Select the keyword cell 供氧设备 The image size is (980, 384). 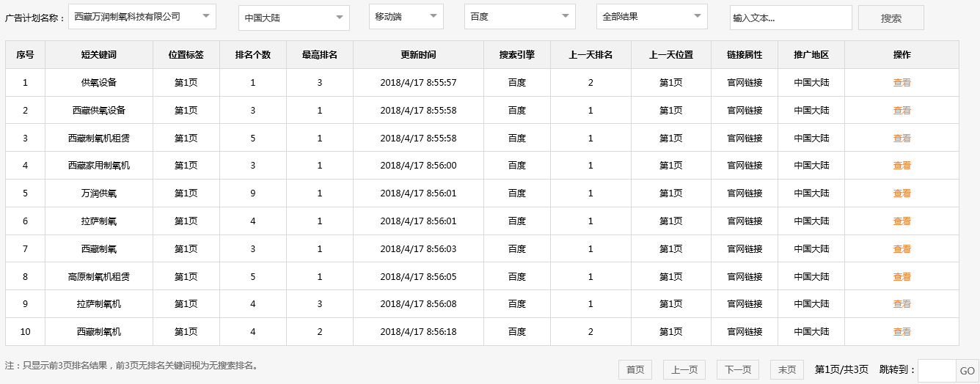(99, 83)
